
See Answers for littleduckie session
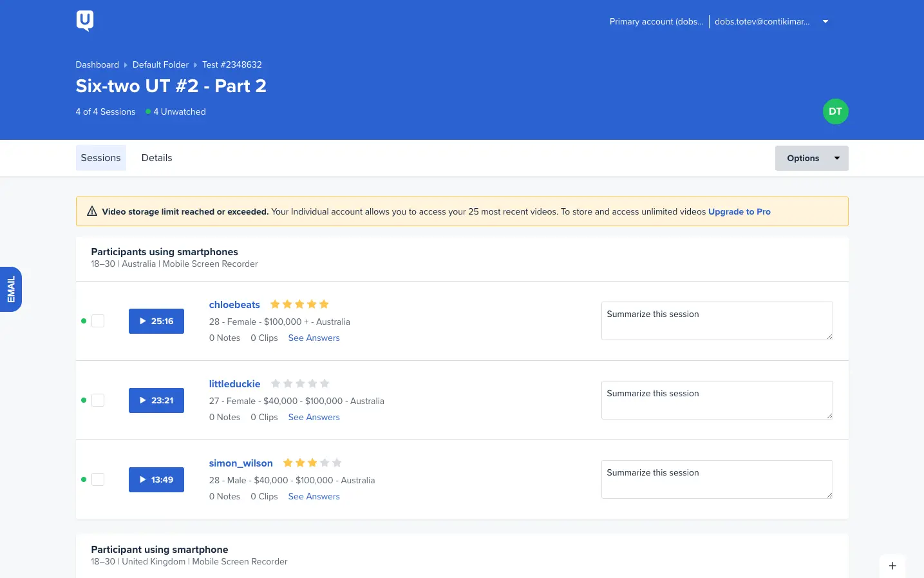(314, 417)
